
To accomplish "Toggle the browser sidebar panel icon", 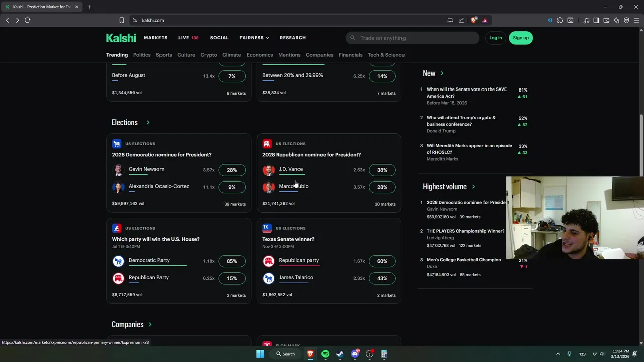I will coord(596,20).
